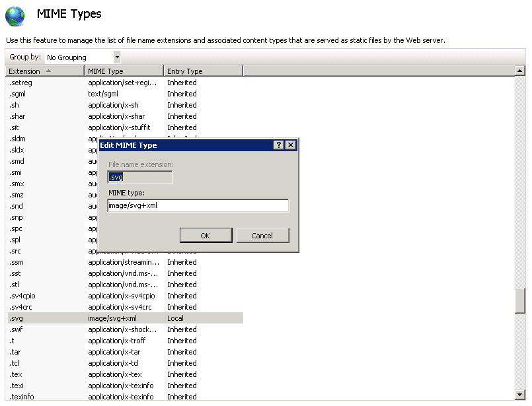Click the MIME Types globe icon
The width and height of the screenshot is (532, 406).
click(x=15, y=16)
